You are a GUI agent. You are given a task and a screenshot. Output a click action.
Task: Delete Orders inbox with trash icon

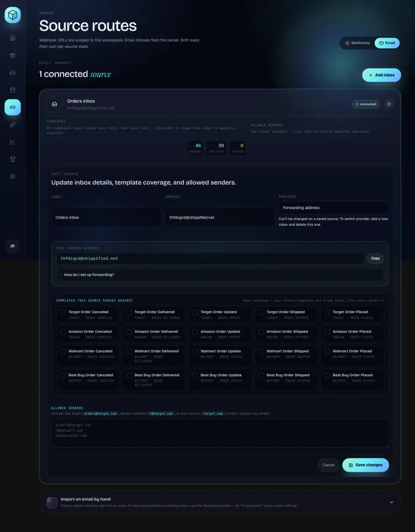click(x=389, y=104)
